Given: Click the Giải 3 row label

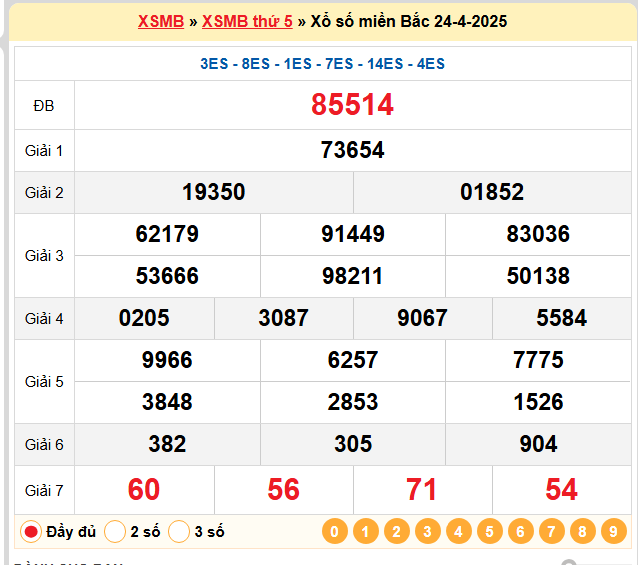Looking at the screenshot, I should [x=44, y=256].
